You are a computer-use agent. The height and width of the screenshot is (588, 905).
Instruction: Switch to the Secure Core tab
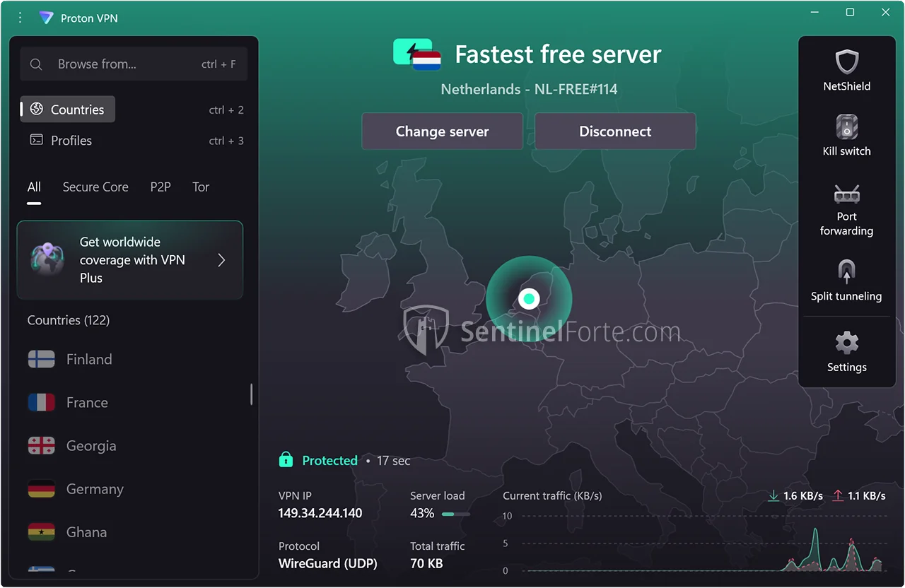tap(95, 187)
